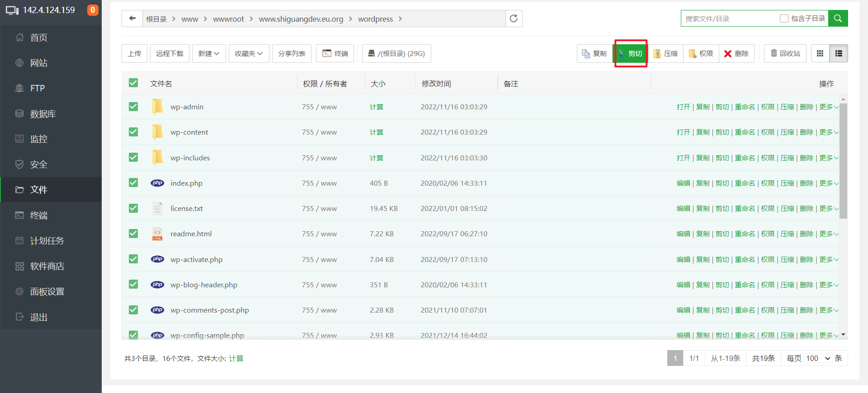Uncheck the wp-admin row checkbox
Screen dimensions: 868x393
tap(133, 107)
